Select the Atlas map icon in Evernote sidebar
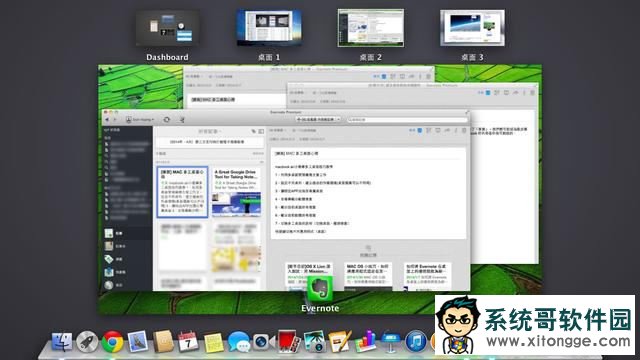Screen dimensions: 640x360 pos(109,272)
